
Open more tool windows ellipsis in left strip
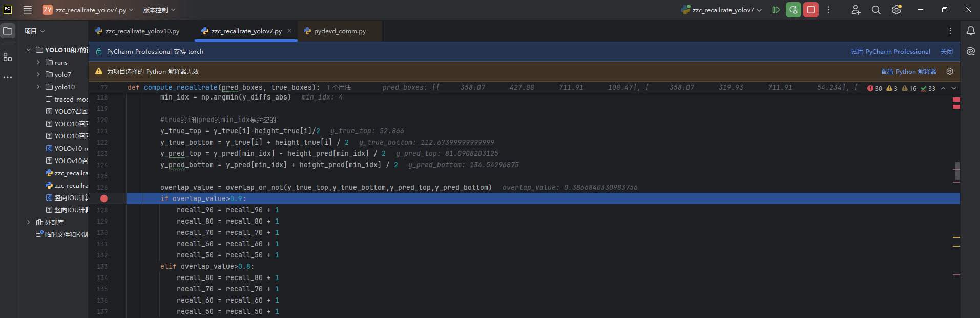(x=8, y=77)
